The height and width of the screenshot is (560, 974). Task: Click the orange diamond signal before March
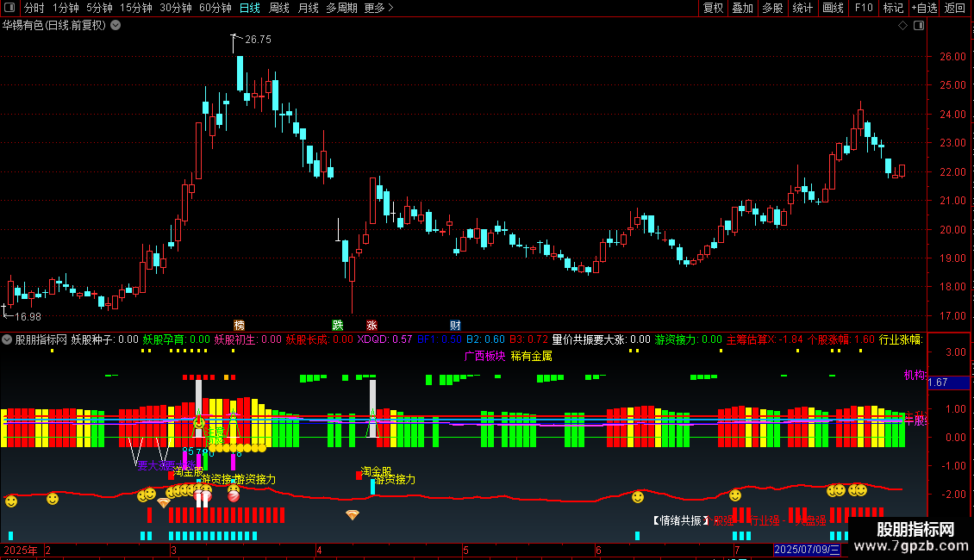coord(164,502)
